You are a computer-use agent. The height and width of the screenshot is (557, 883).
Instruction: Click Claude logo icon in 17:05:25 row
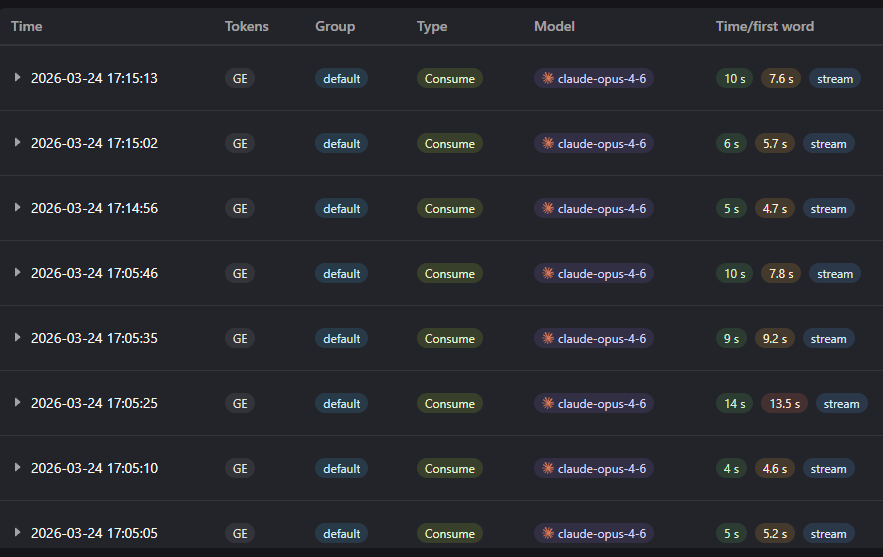[548, 403]
